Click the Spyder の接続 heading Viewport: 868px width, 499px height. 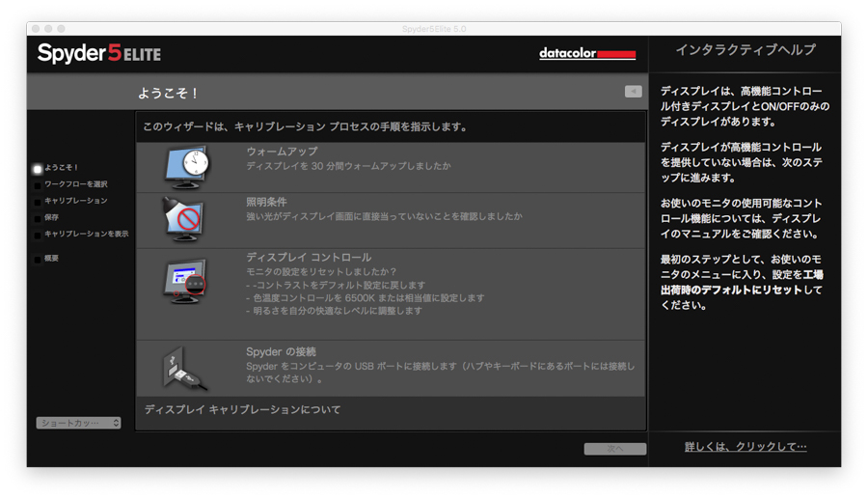click(x=281, y=351)
